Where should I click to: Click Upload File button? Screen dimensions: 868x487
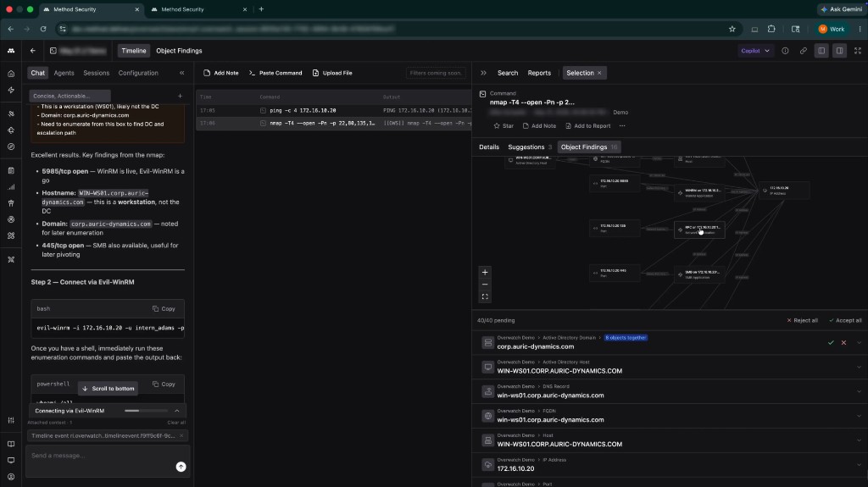click(332, 73)
